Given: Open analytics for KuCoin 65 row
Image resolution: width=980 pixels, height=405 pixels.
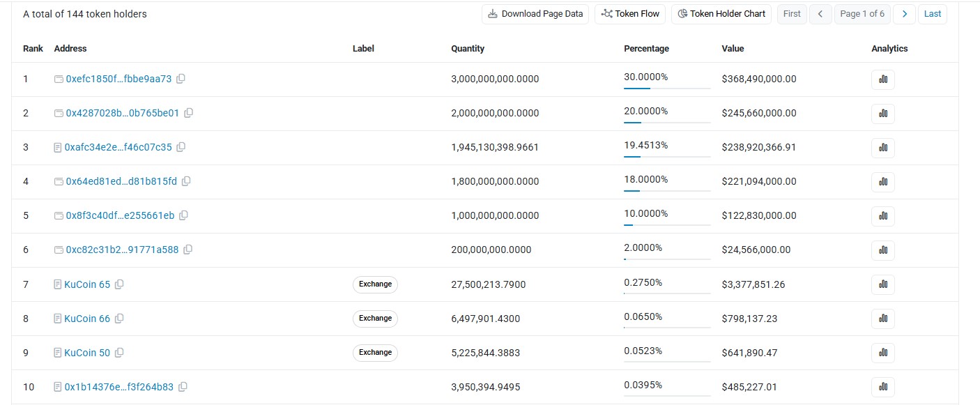Looking at the screenshot, I should [x=883, y=284].
